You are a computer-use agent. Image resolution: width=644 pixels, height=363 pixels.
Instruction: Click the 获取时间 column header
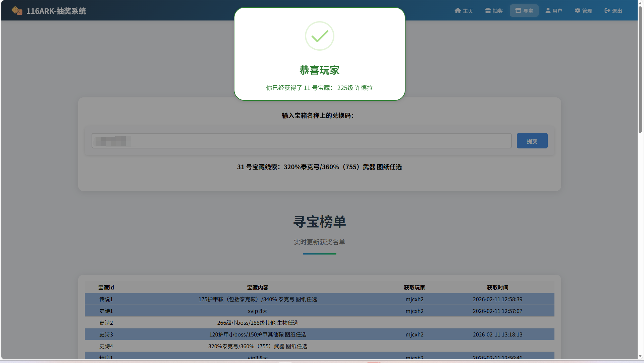coord(497,287)
